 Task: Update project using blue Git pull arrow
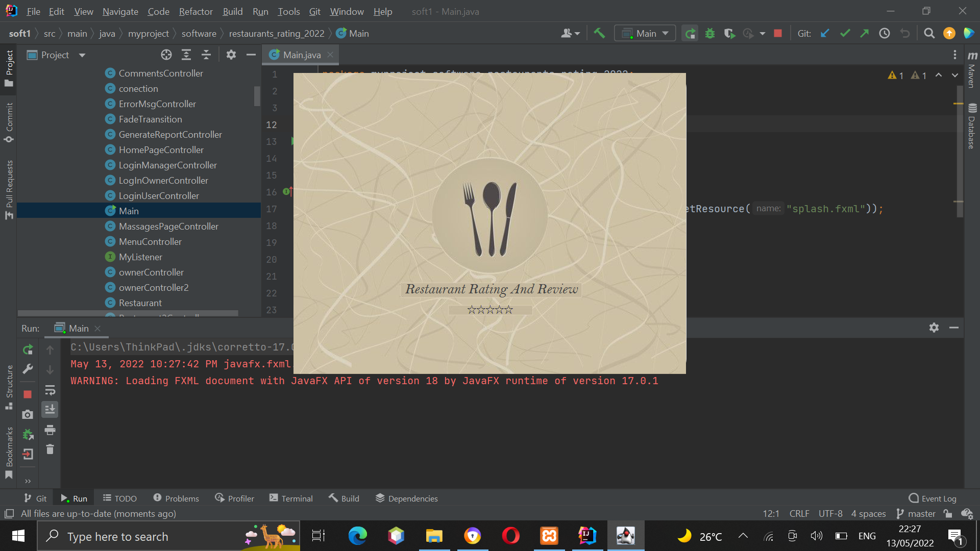coord(825,33)
